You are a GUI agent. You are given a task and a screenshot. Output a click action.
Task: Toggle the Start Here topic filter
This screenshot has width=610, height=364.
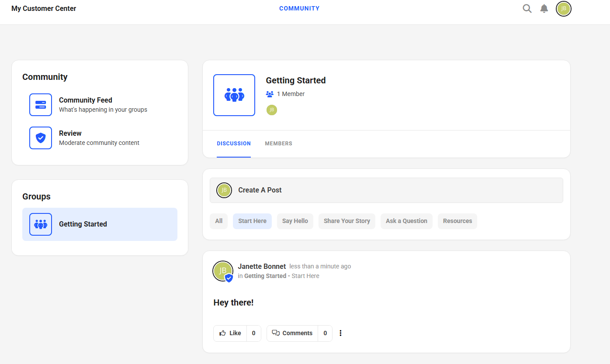coord(252,221)
